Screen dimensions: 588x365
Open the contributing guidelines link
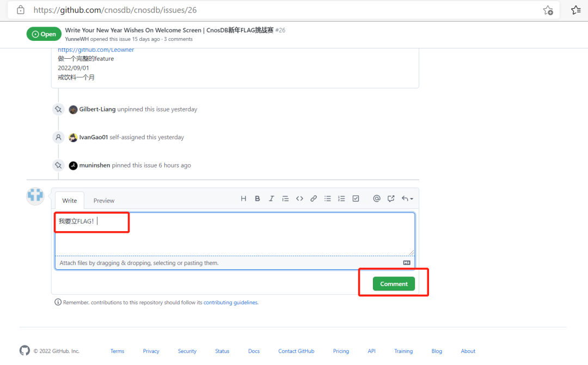coord(231,302)
